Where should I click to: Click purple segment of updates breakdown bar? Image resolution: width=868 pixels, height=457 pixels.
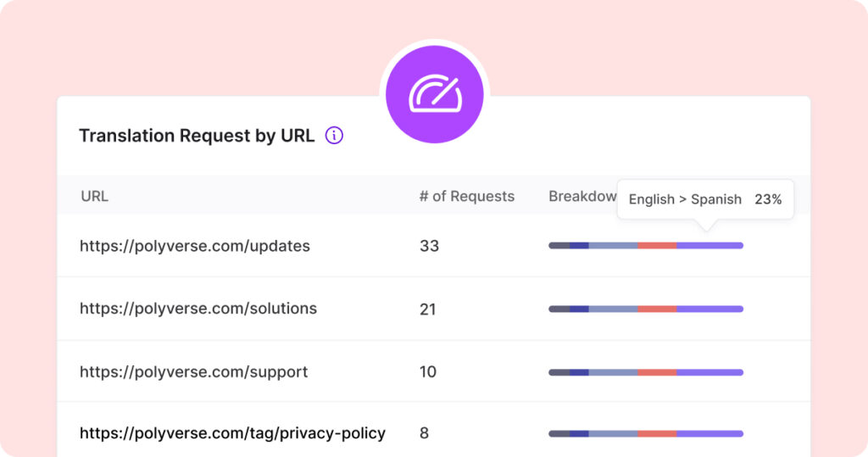point(709,245)
